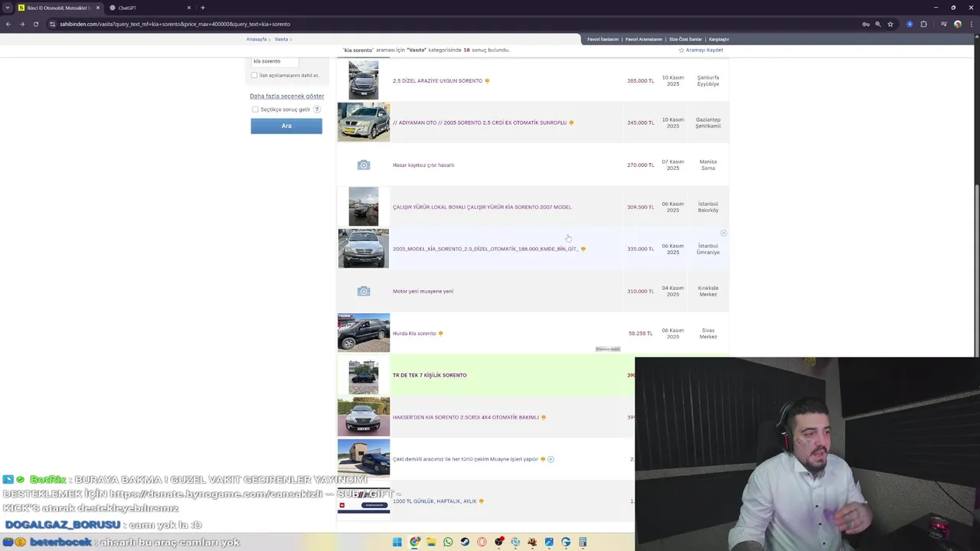
Task: Open Steam from the taskbar
Action: (465, 542)
